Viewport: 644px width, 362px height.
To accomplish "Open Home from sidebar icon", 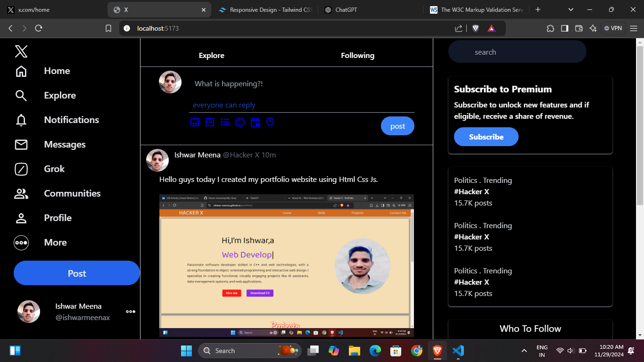I will click(x=21, y=71).
